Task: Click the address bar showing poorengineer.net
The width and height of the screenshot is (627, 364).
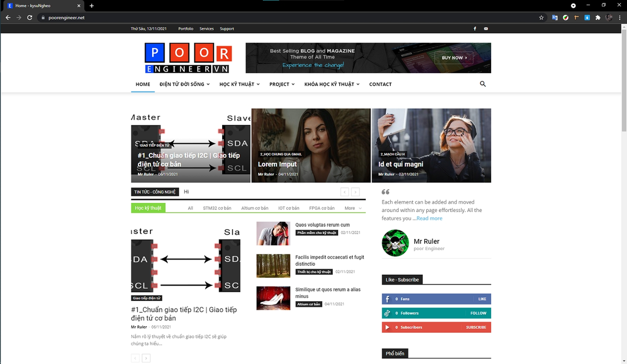Action: pos(287,17)
